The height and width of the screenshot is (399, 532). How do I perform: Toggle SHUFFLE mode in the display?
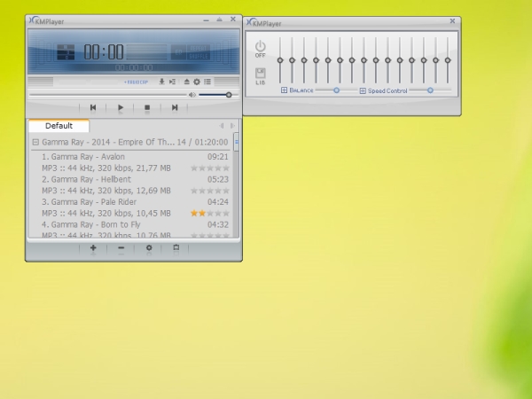coord(199,57)
